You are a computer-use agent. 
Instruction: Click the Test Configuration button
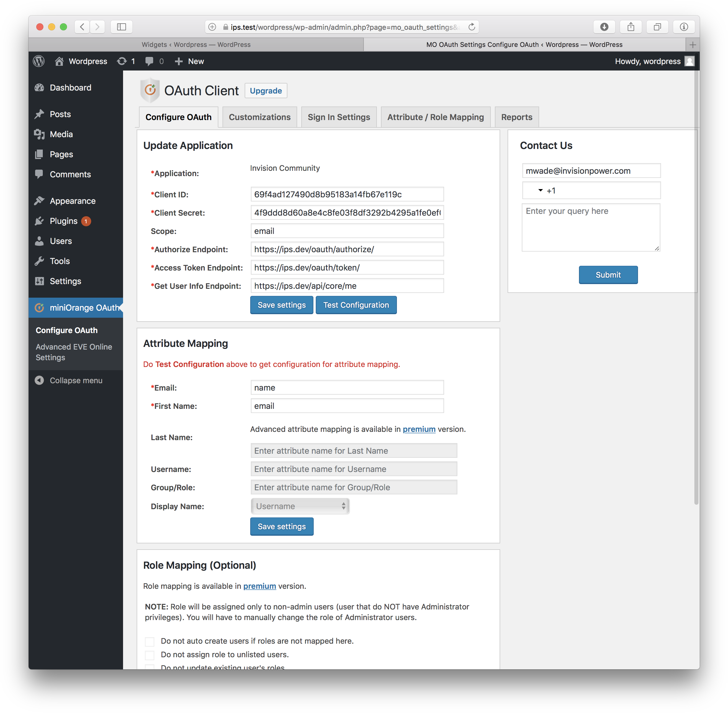356,305
